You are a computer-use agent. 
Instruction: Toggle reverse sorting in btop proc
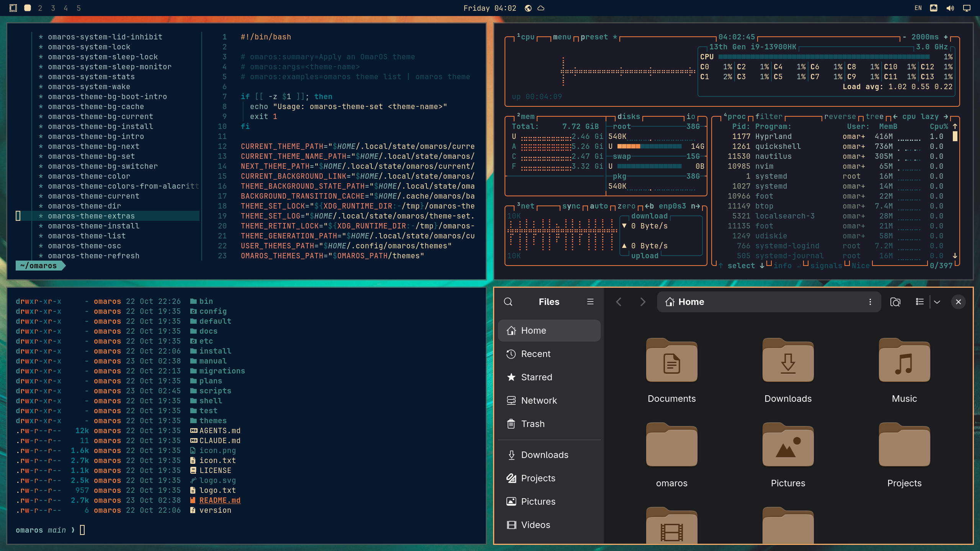[840, 117]
